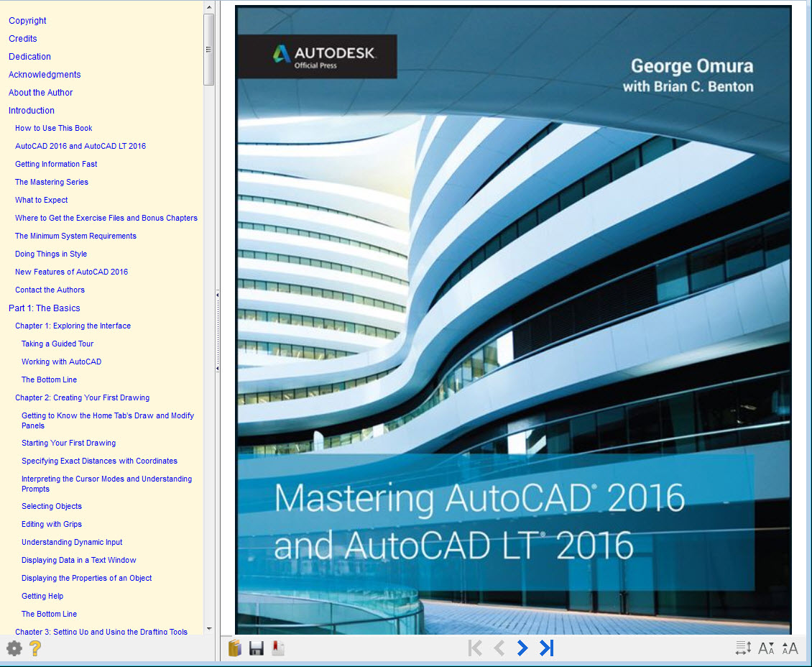The image size is (812, 667).
Task: Open Starting Your First Drawing
Action: (68, 443)
